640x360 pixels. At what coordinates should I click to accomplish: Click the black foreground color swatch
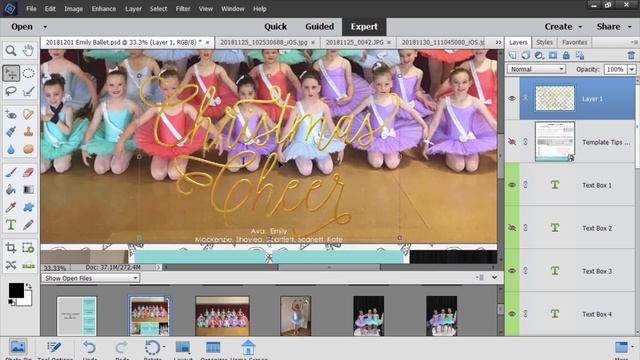click(x=16, y=290)
